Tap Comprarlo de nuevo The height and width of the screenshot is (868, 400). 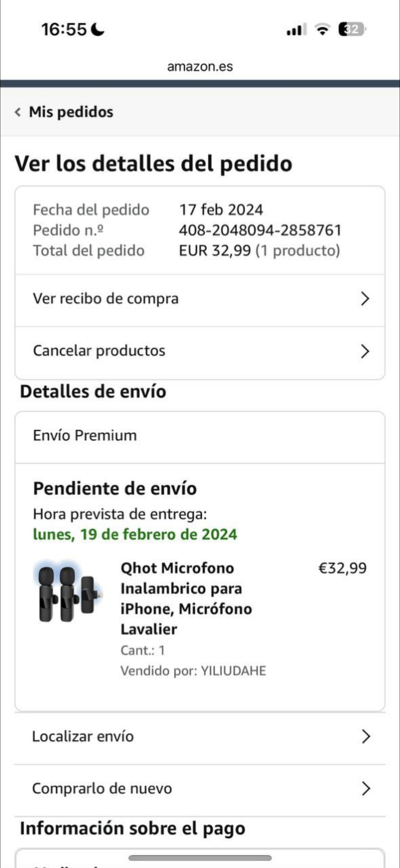point(102,789)
